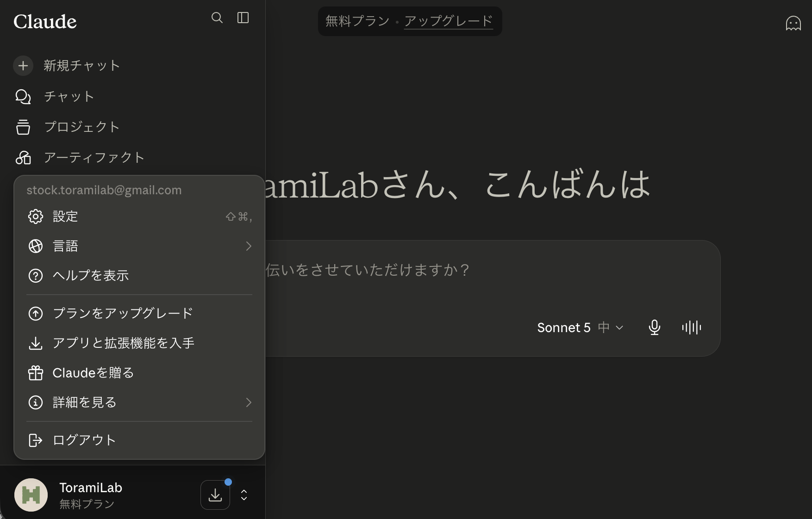Collapse the sidebar with the panel icon
The height and width of the screenshot is (519, 812).
click(243, 18)
